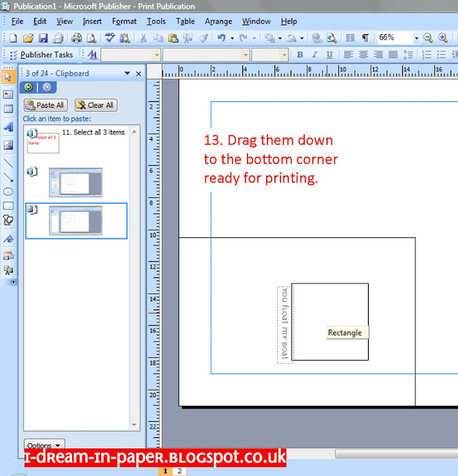This screenshot has width=458, height=476.
Task: Toggle bold formatting
Action: (x=300, y=55)
